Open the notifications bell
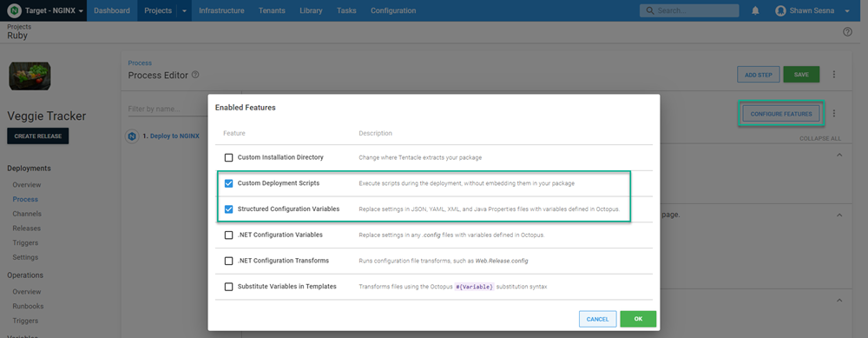The image size is (868, 338). coord(755,10)
